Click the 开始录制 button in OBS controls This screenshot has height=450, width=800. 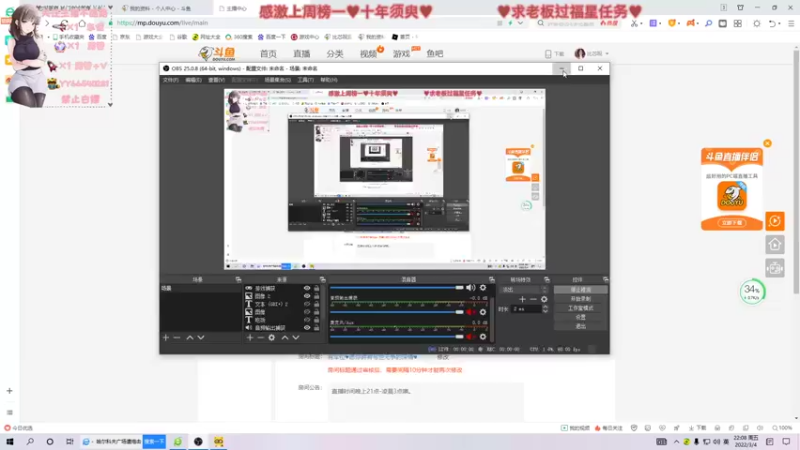tap(581, 299)
